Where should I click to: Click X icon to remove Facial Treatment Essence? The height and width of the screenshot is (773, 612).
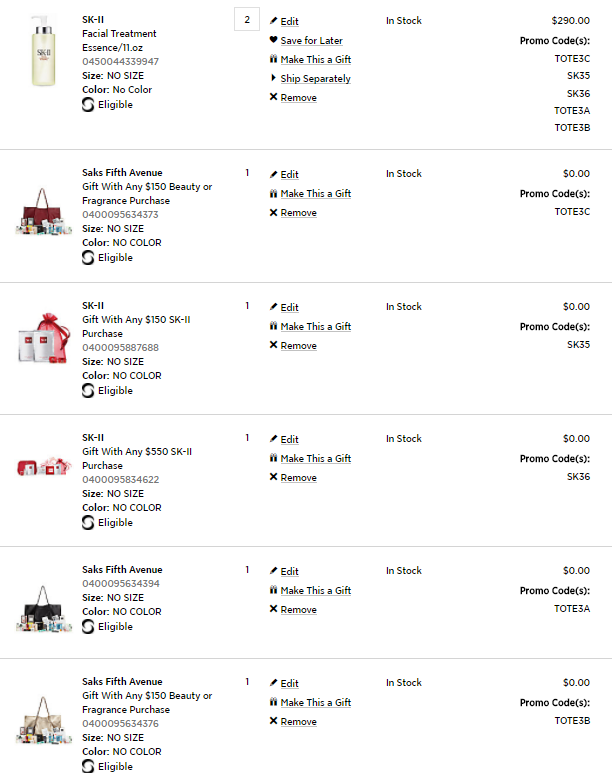click(x=274, y=97)
